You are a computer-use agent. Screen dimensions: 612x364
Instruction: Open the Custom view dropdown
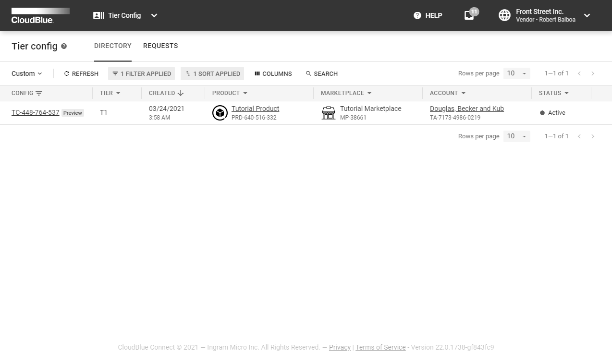pyautogui.click(x=27, y=73)
